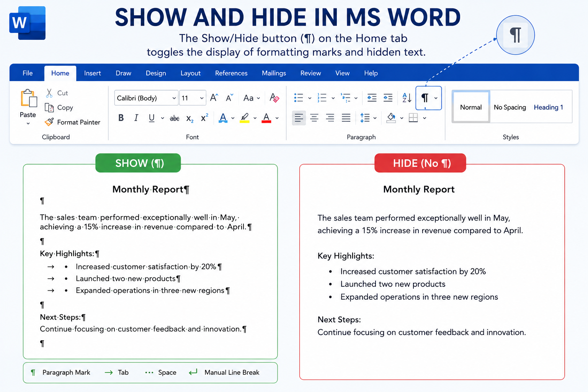Expand bullets library arrow

[x=310, y=98]
